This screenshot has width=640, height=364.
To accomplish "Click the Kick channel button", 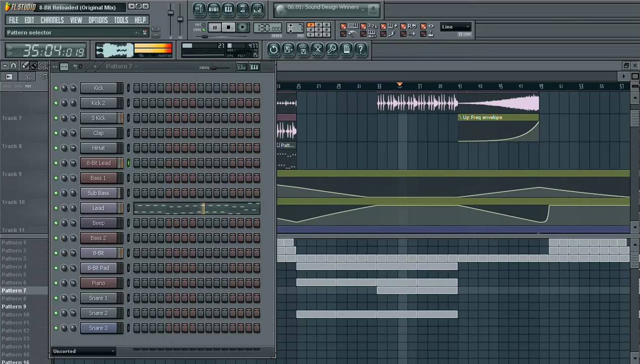I will pyautogui.click(x=99, y=88).
